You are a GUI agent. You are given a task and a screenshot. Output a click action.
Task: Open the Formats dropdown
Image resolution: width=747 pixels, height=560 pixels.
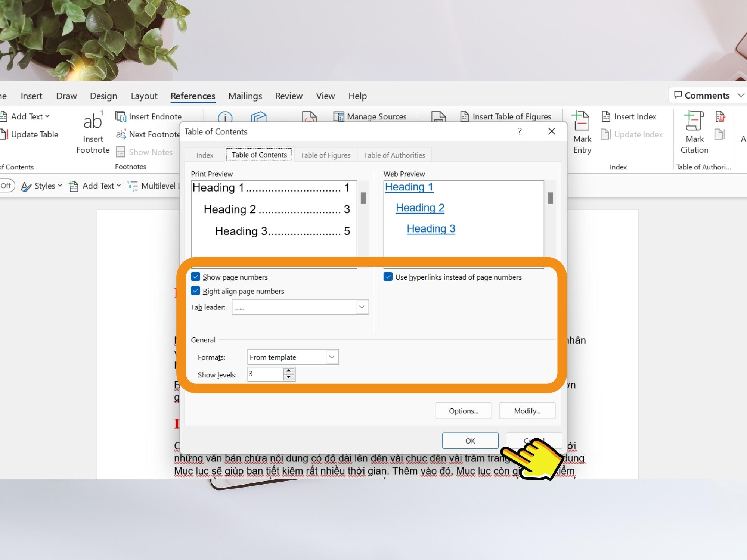[x=331, y=357]
